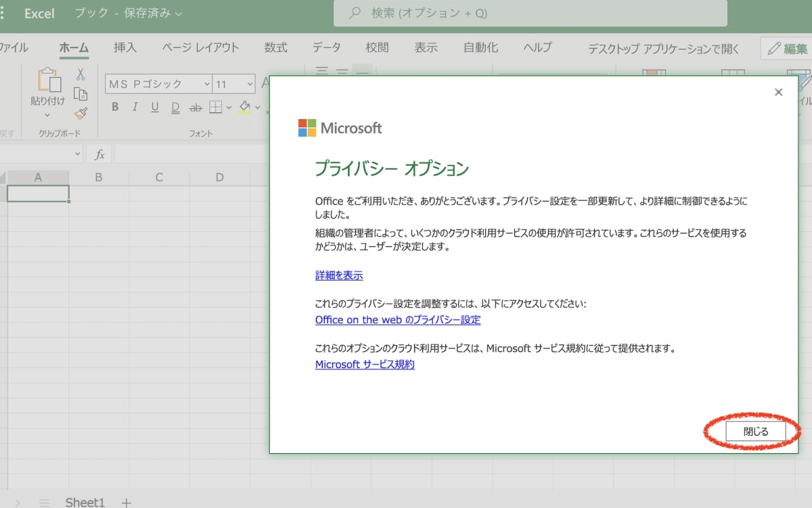Switch to the 挿入 tab
Viewport: 812px width, 508px height.
(125, 47)
